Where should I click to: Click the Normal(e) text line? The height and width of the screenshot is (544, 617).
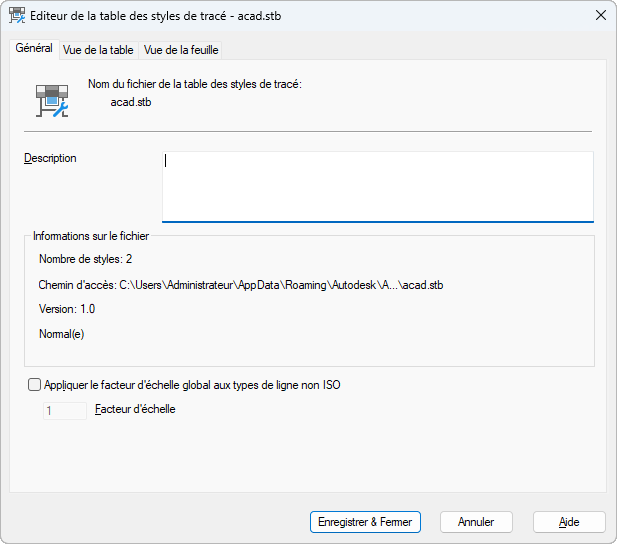tap(61, 335)
